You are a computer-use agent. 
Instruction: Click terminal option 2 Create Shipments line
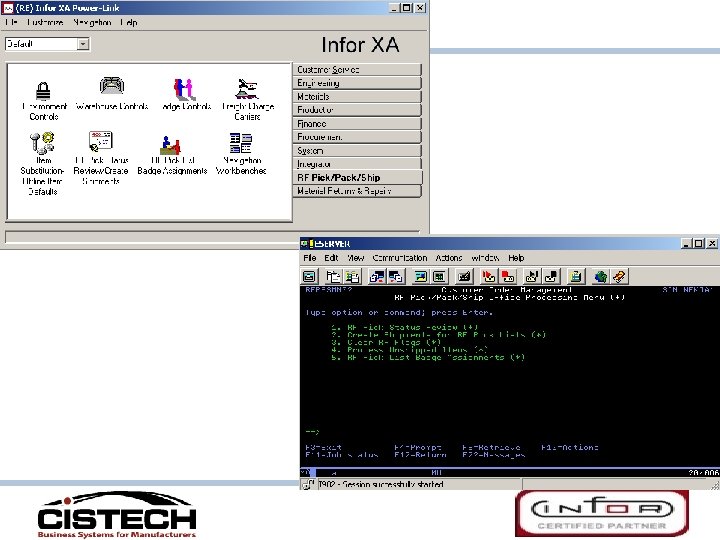point(439,335)
